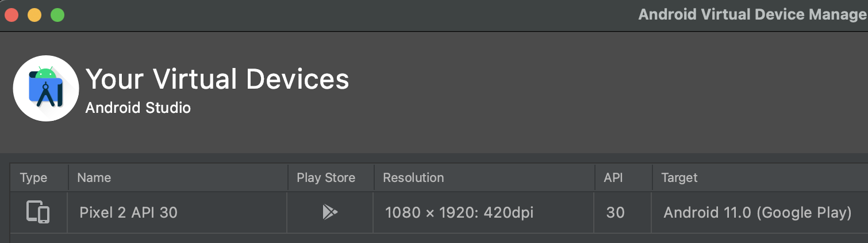This screenshot has height=243, width=868.
Task: Click the Android Studio logo icon
Action: click(46, 88)
